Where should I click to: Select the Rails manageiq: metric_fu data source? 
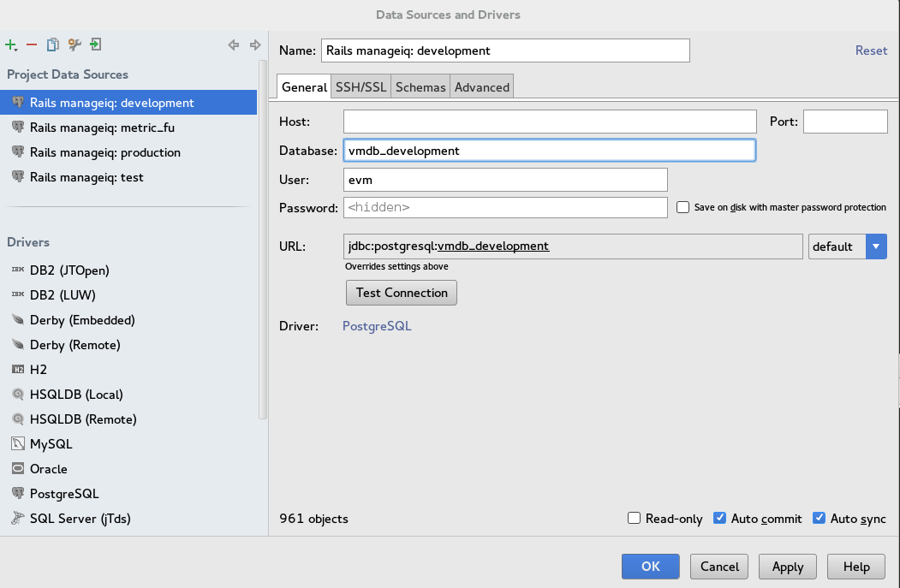coord(128,128)
